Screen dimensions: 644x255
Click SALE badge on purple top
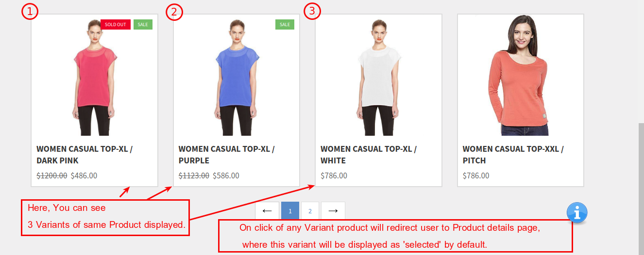pyautogui.click(x=285, y=24)
